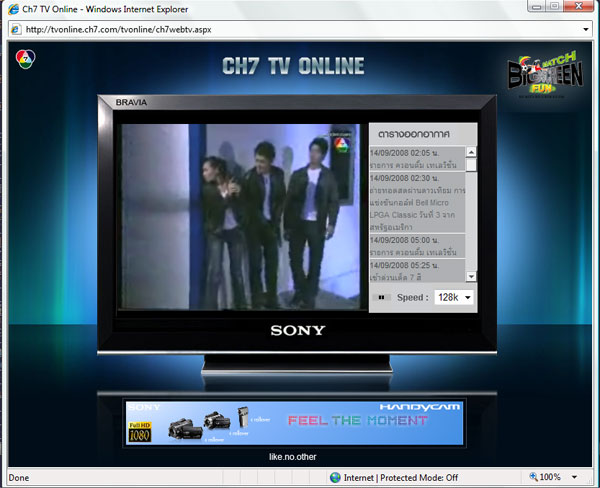This screenshot has height=488, width=600.
Task: Open the Big Screen Match Fun banner
Action: click(x=545, y=73)
